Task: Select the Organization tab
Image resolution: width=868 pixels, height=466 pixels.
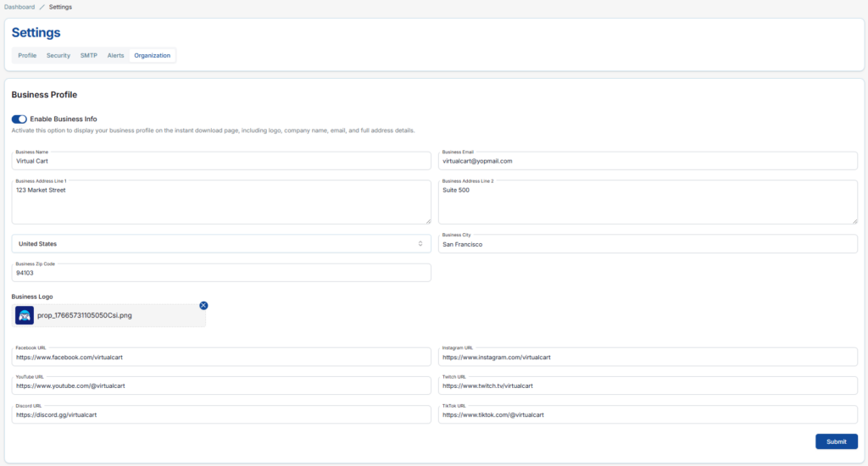Action: [153, 56]
